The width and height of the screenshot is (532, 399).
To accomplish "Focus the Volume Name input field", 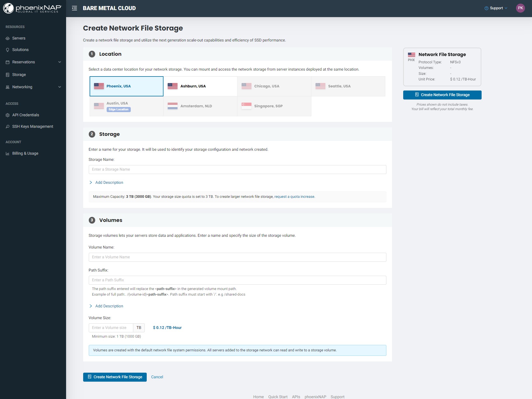I will tap(237, 257).
